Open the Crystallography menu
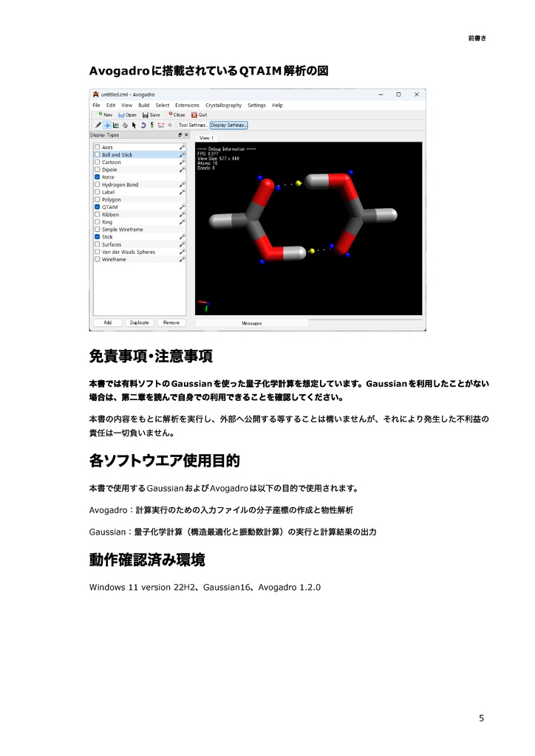535x756 pixels. coord(223,105)
